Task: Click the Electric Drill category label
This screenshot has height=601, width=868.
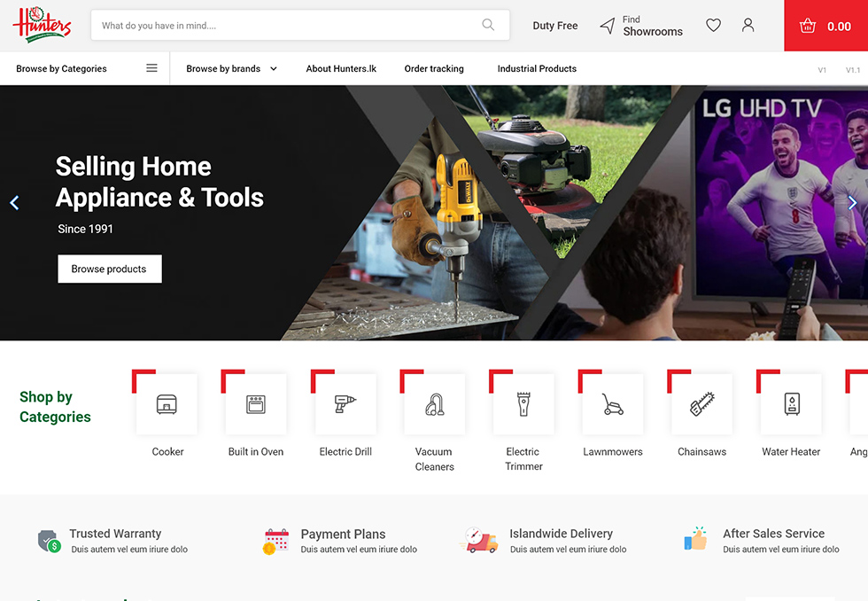Action: pos(345,451)
